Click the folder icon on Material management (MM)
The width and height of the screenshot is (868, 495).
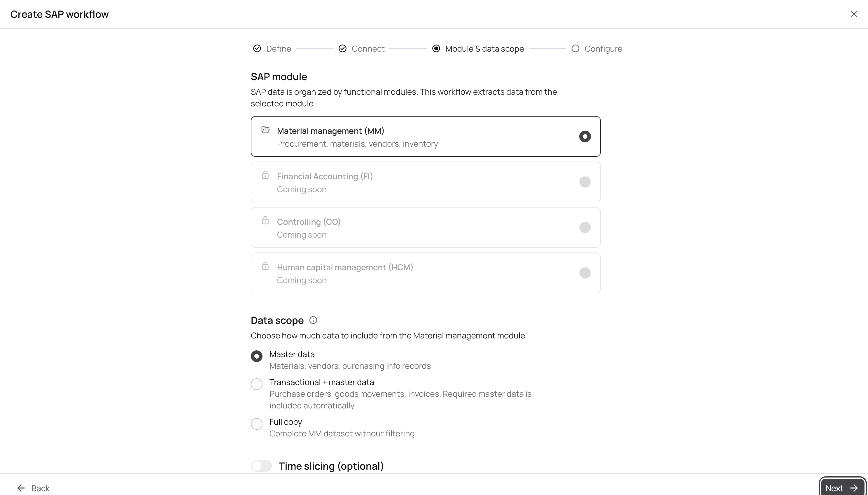click(266, 129)
